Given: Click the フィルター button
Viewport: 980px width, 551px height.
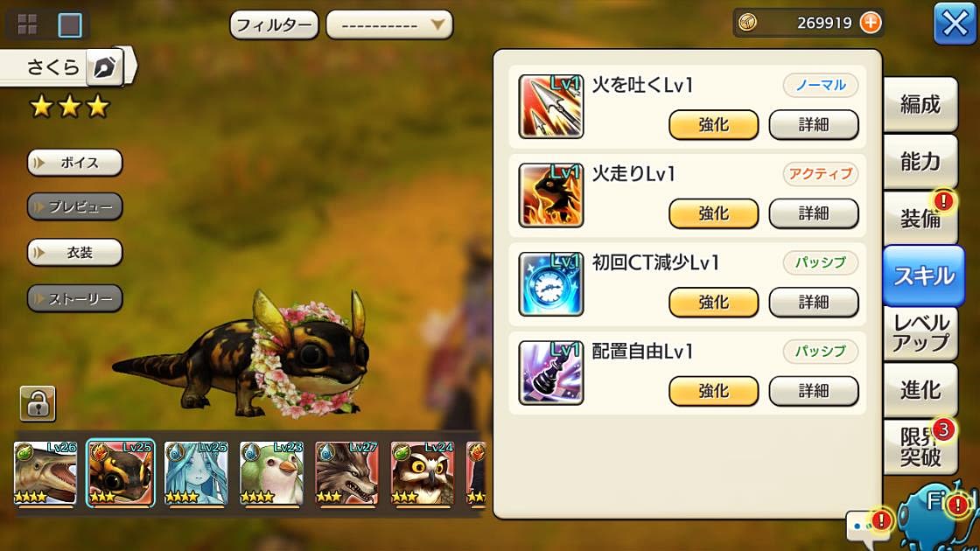Looking at the screenshot, I should [274, 25].
